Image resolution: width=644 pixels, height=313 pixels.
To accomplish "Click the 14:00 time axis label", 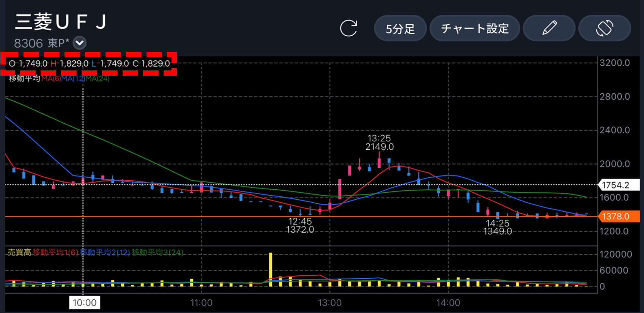I will click(448, 303).
